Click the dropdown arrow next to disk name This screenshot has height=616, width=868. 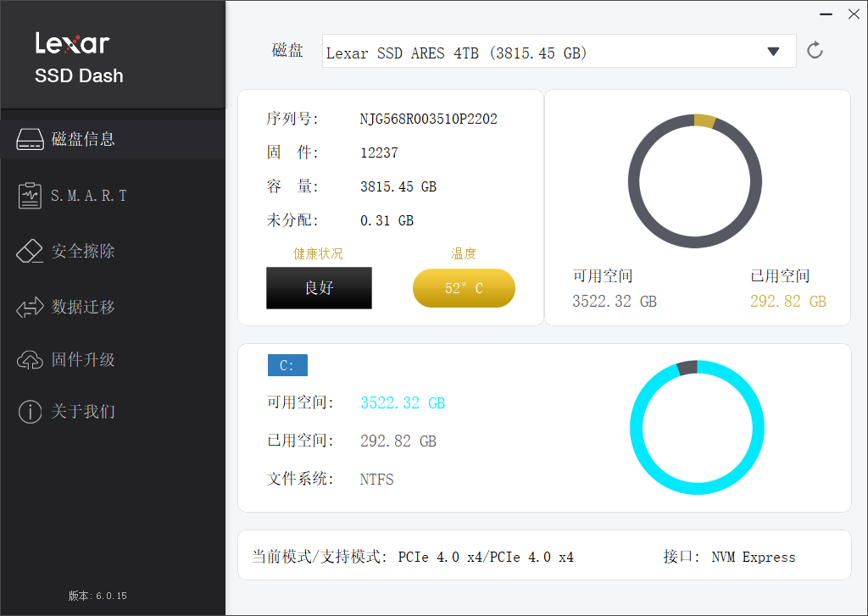point(773,51)
